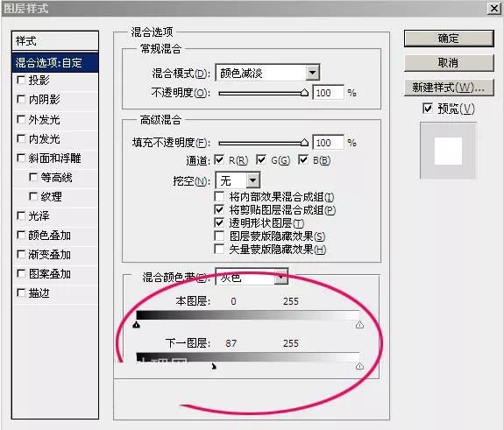Enable the 内阴影 checkbox
Viewport: 504px width, 430px height.
(x=21, y=99)
